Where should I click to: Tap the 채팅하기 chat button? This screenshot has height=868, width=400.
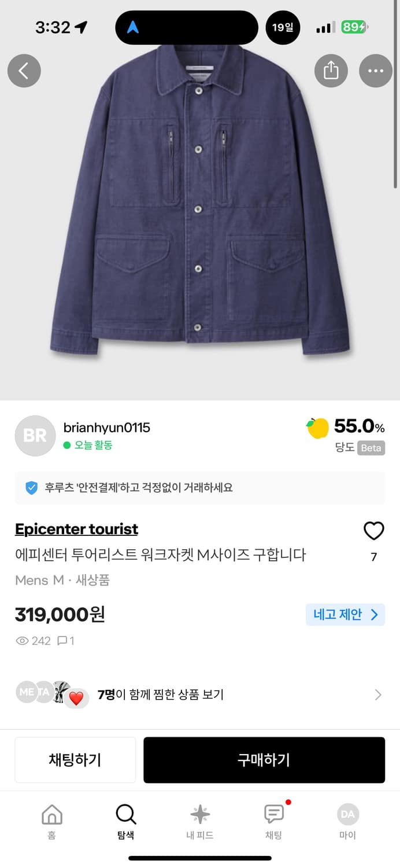pyautogui.click(x=75, y=760)
